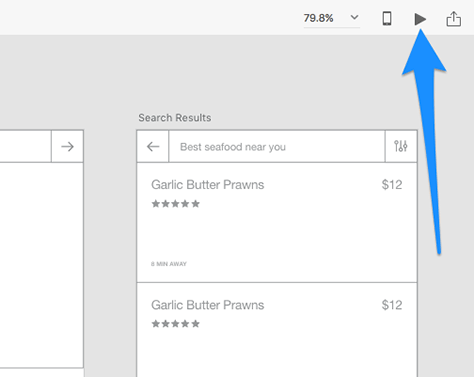Screen dimensions: 474x377
Task: Click the right arrow in the left artboard
Action: coord(67,146)
